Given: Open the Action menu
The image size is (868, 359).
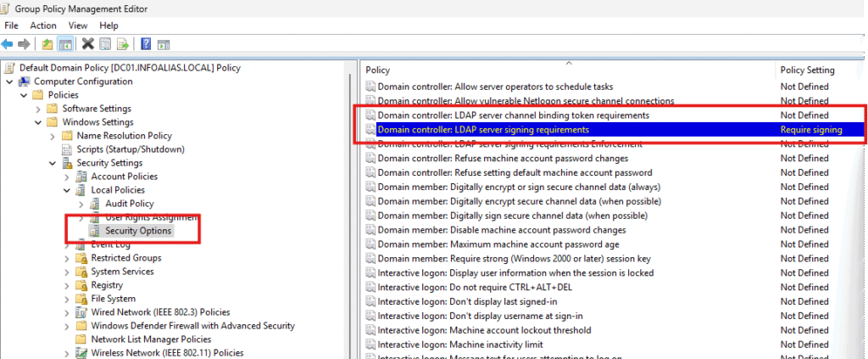Looking at the screenshot, I should click(x=43, y=25).
